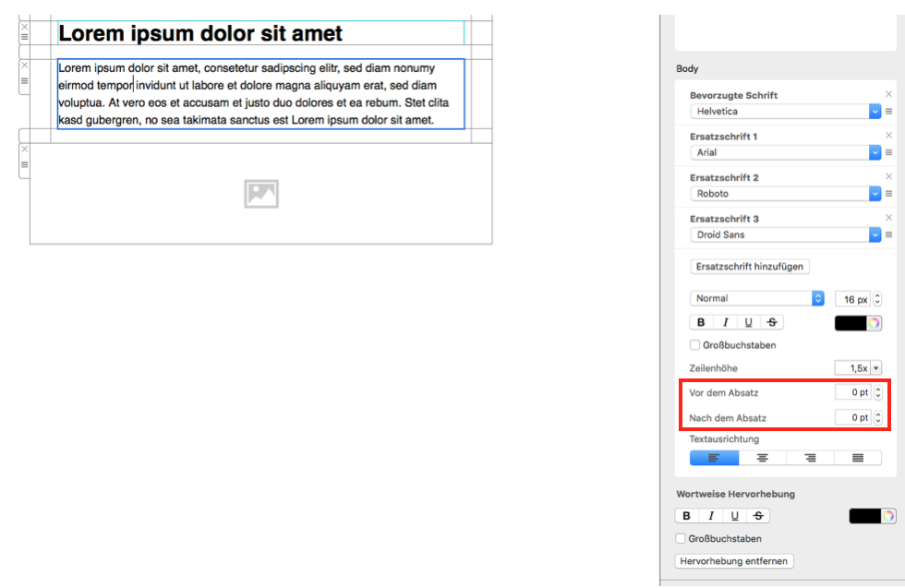Grab the reorder handle beside Helvetica
Viewport: 905px width, 588px height.
[x=888, y=112]
